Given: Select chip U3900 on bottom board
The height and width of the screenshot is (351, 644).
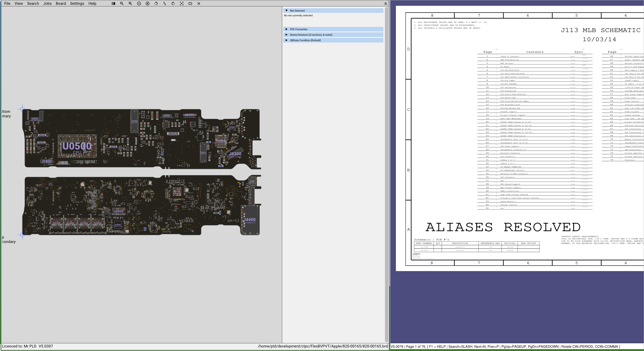Looking at the screenshot, I should coord(118,225).
